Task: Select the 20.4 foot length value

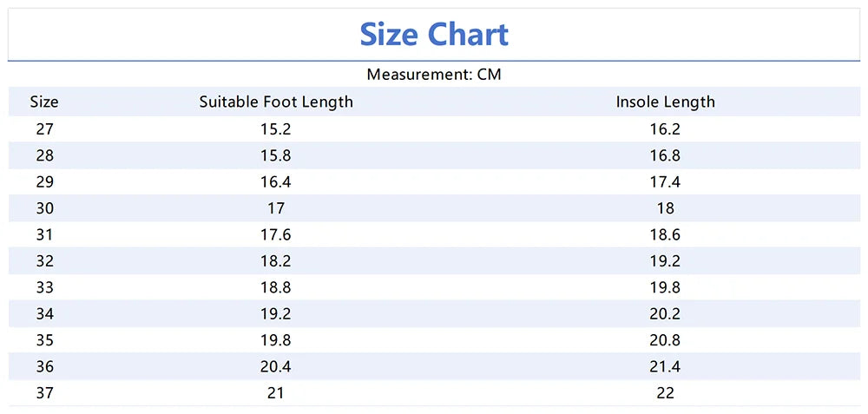Action: click(x=276, y=366)
